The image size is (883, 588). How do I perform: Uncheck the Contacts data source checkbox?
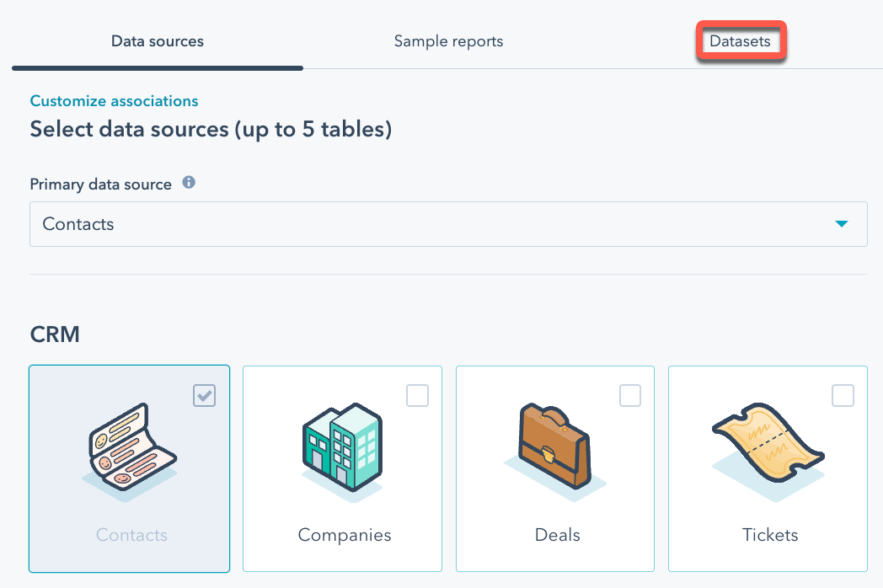click(x=204, y=395)
